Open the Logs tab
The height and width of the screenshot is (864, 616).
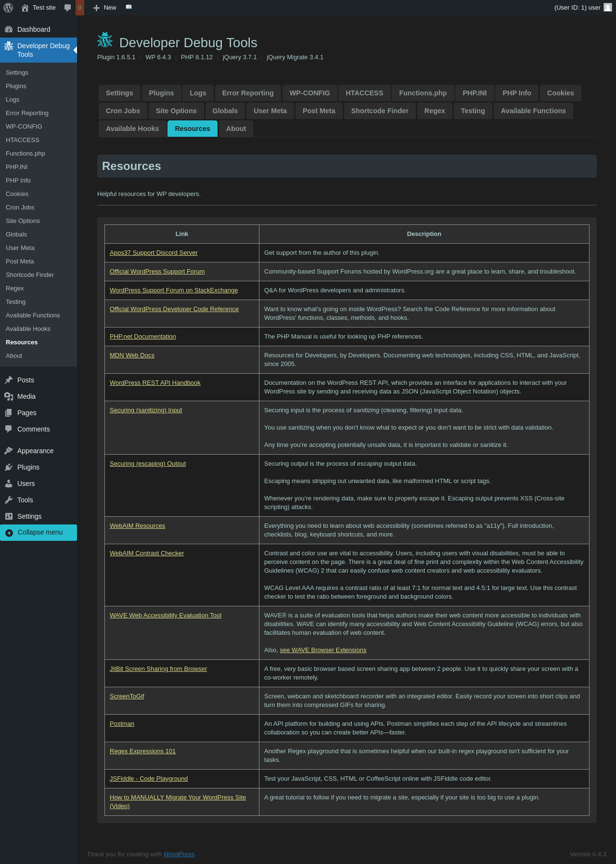coord(198,93)
